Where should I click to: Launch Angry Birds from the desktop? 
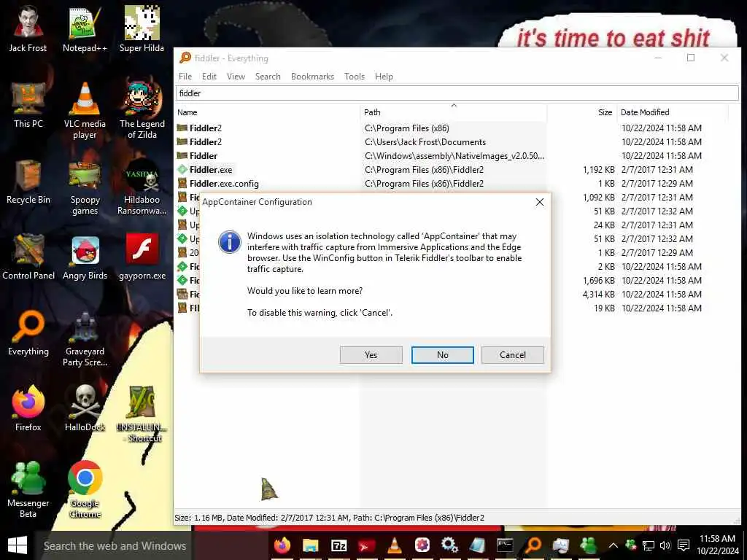click(85, 257)
